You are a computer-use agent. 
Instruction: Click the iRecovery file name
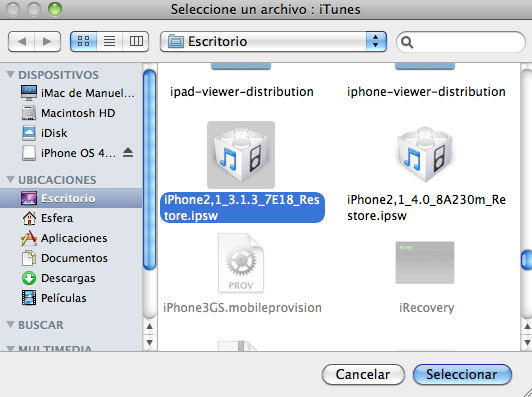point(426,308)
